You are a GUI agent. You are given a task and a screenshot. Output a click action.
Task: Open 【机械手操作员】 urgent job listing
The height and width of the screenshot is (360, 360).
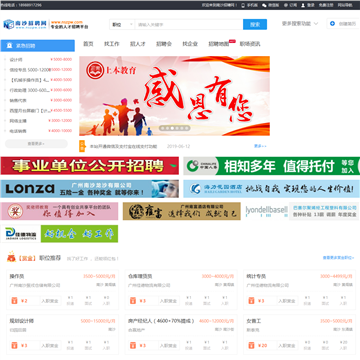pyautogui.click(x=29, y=80)
